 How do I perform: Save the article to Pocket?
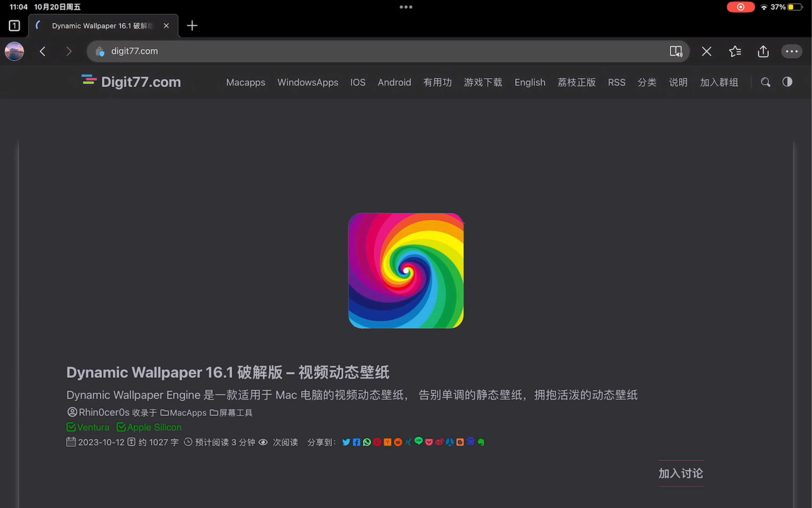pyautogui.click(x=429, y=442)
